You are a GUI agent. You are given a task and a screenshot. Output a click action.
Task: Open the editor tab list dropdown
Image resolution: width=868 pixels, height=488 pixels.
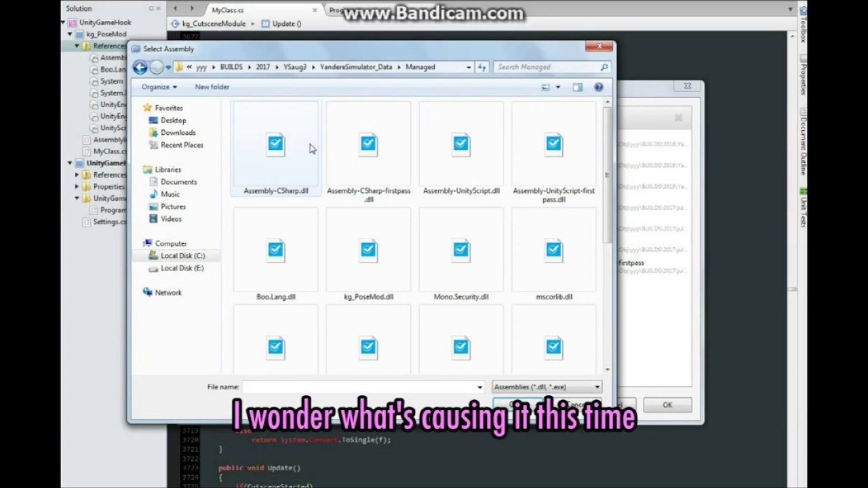tap(791, 9)
